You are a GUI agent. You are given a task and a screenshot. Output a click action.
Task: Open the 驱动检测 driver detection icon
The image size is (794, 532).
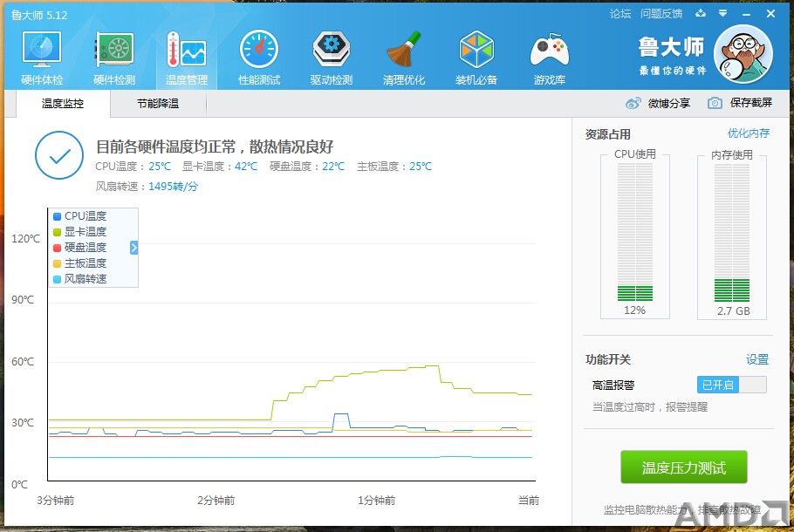tap(332, 50)
